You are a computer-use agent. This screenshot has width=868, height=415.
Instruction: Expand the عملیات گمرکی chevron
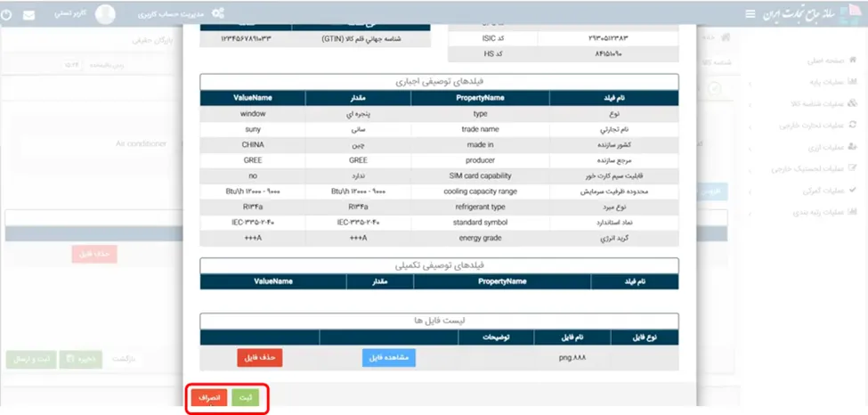click(750, 191)
